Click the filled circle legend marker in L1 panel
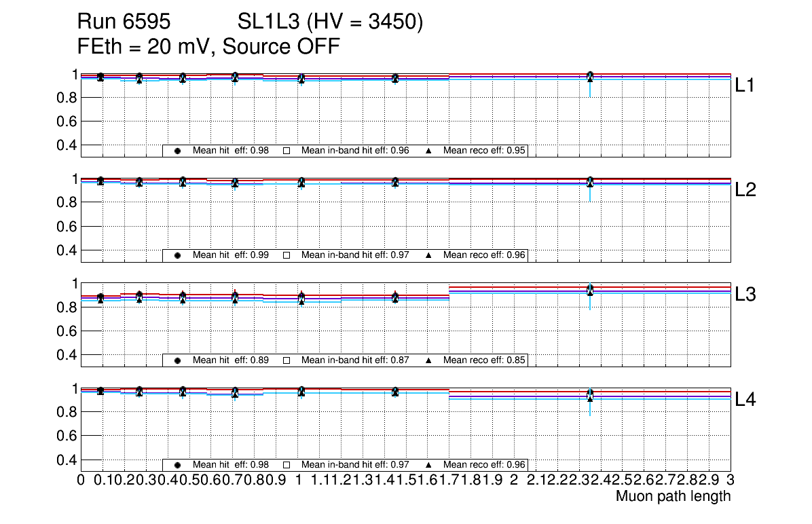This screenshot has width=812, height=524. tap(177, 151)
